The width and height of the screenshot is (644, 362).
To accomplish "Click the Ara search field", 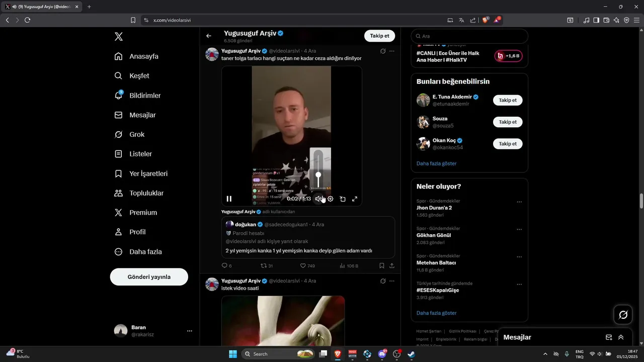I will 469,36.
